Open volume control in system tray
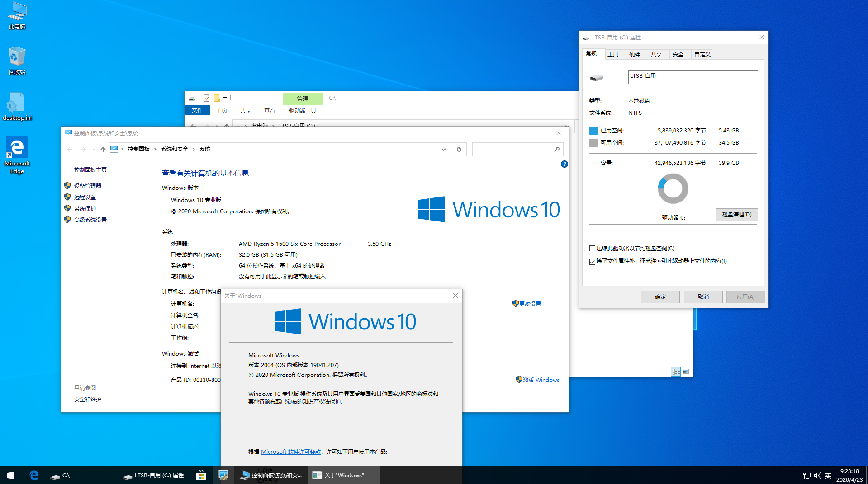The width and height of the screenshot is (868, 484). point(817,475)
